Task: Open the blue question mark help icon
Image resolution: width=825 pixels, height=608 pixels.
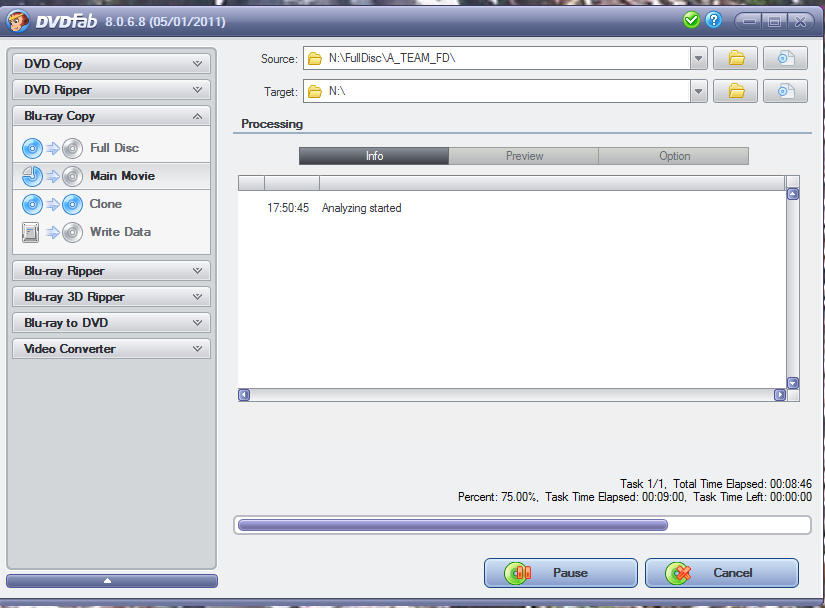Action: (713, 21)
